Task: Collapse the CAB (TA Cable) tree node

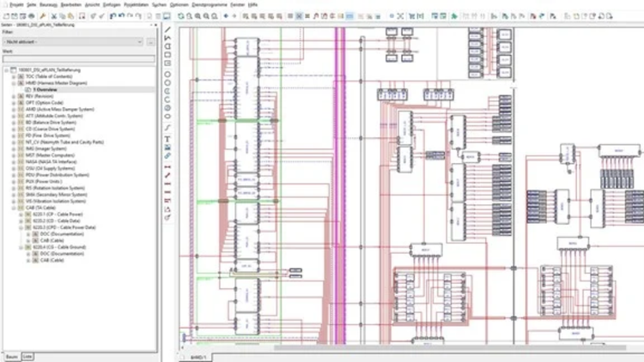Action: (x=14, y=207)
